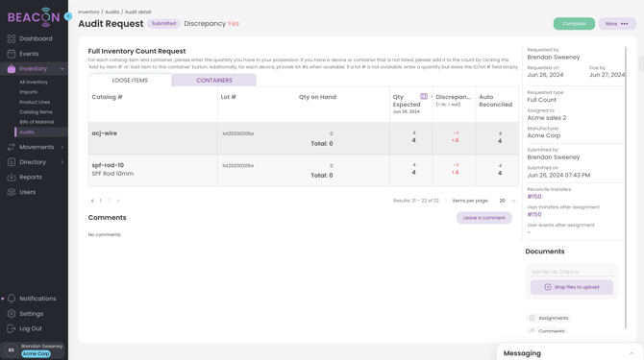Open Dashboard from the sidebar icon
The image size is (644, 360).
[12, 38]
